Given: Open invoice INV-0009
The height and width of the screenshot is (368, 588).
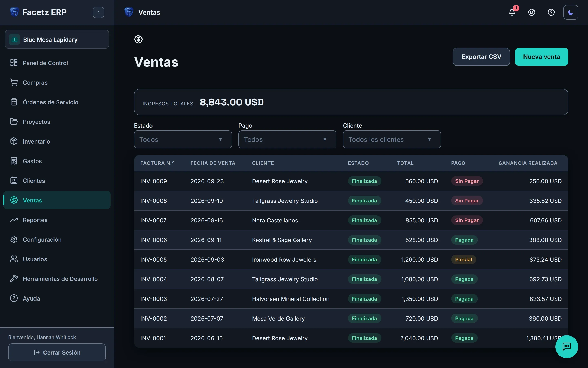Looking at the screenshot, I should coord(154,181).
